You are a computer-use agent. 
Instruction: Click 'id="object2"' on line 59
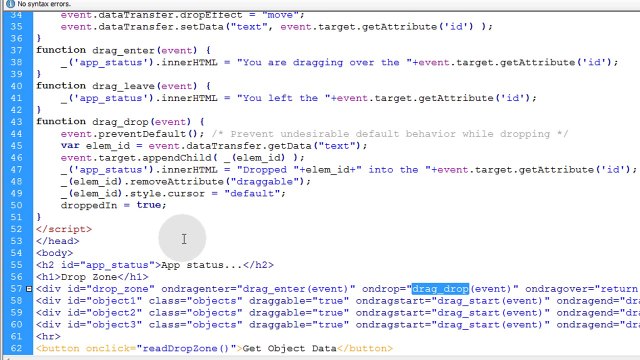pos(101,313)
